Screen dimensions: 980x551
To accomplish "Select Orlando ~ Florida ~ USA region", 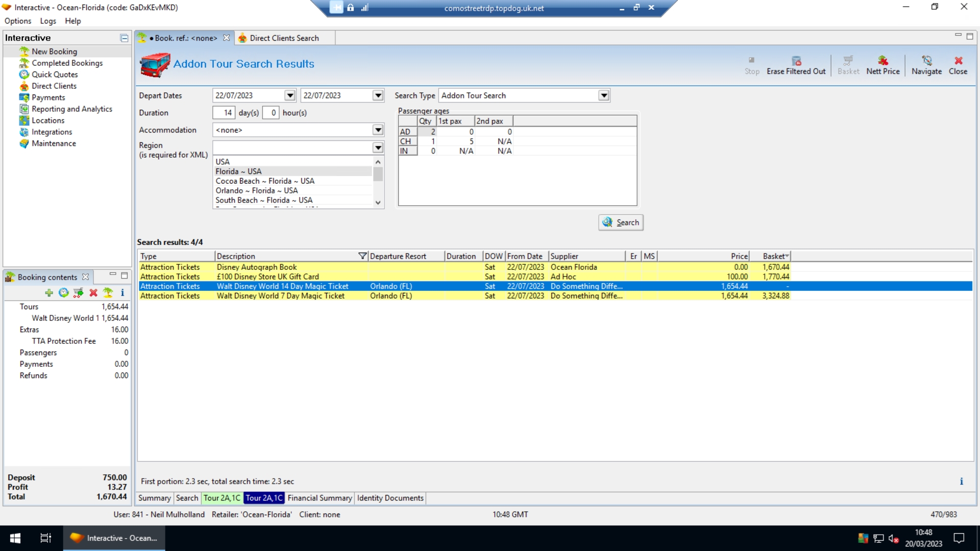I will click(256, 191).
